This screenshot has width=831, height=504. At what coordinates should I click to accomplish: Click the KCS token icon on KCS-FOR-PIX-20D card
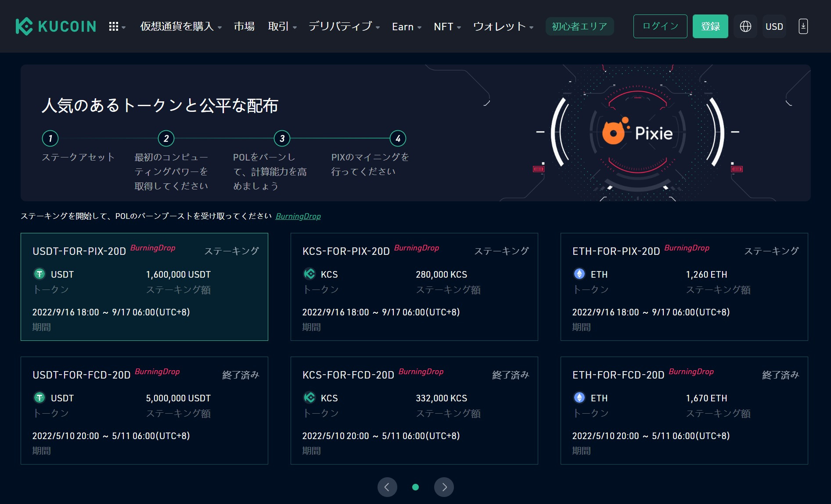pyautogui.click(x=309, y=274)
